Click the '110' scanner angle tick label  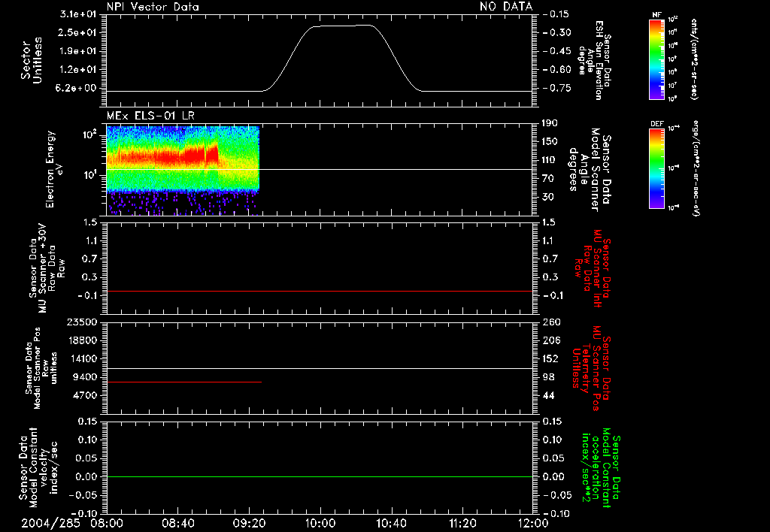click(x=550, y=160)
